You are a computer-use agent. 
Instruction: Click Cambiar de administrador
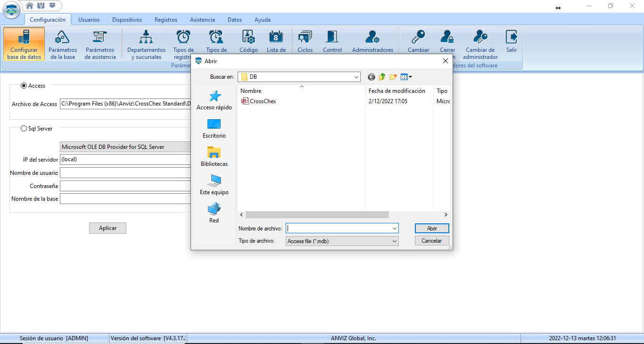pos(480,44)
